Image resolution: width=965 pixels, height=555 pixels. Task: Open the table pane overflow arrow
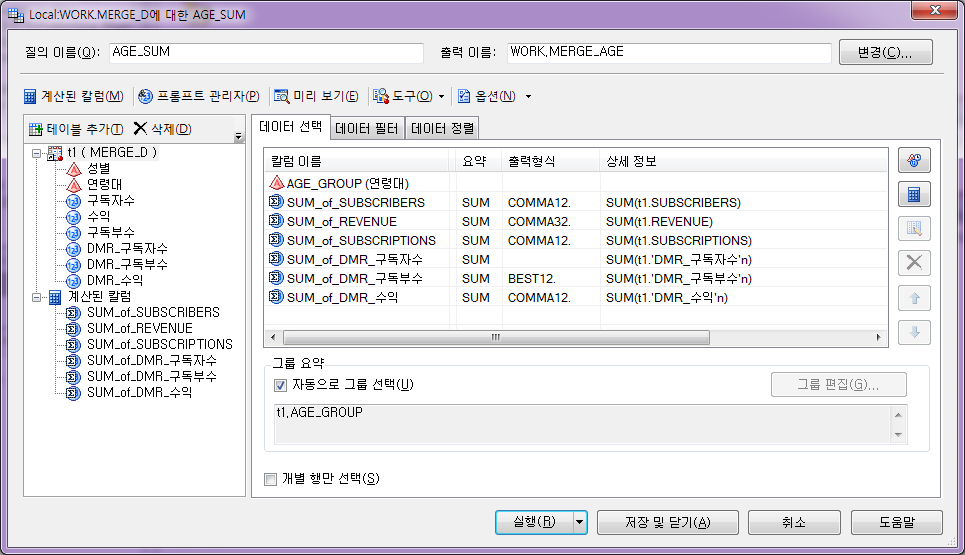[x=238, y=137]
